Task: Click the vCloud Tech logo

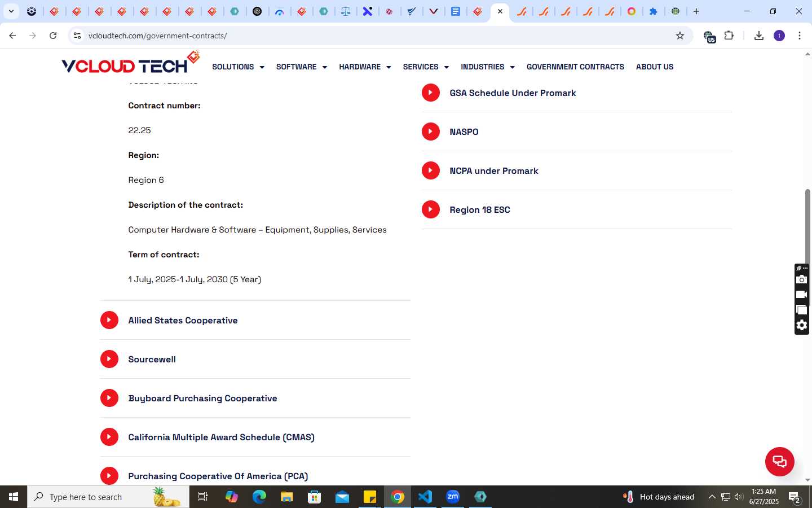Action: coord(131,63)
